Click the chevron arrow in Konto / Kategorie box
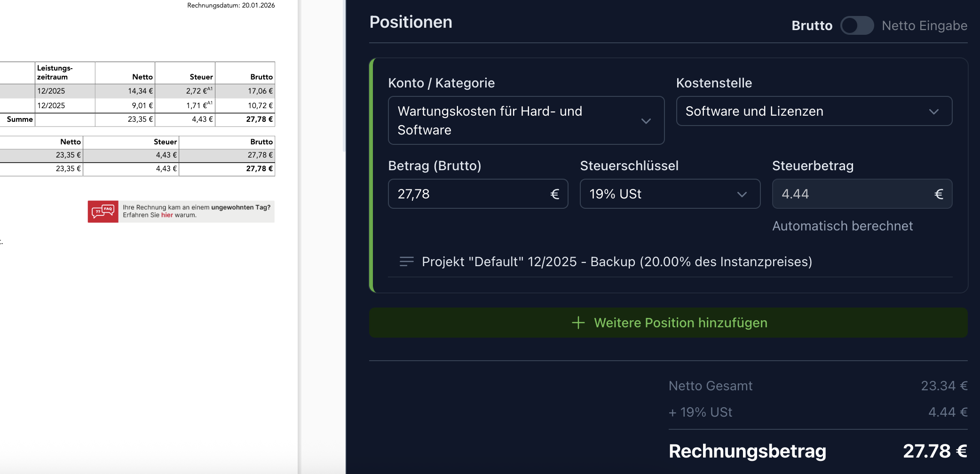The width and height of the screenshot is (980, 474). tap(646, 121)
